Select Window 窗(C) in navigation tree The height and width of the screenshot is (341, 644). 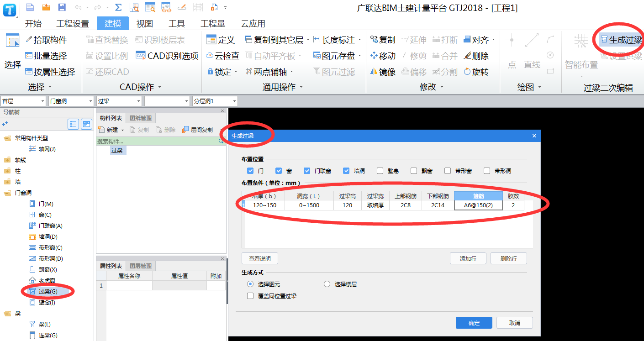tap(41, 215)
